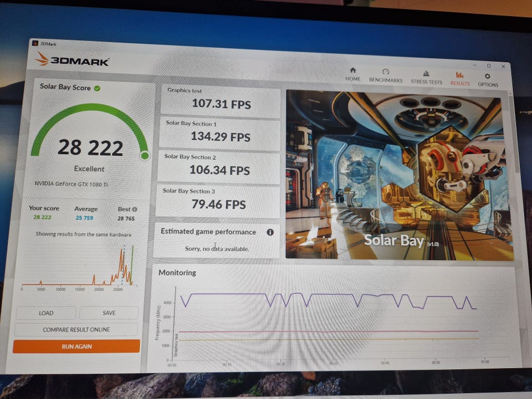Click the orange RUN AGAIN button

[76, 346]
